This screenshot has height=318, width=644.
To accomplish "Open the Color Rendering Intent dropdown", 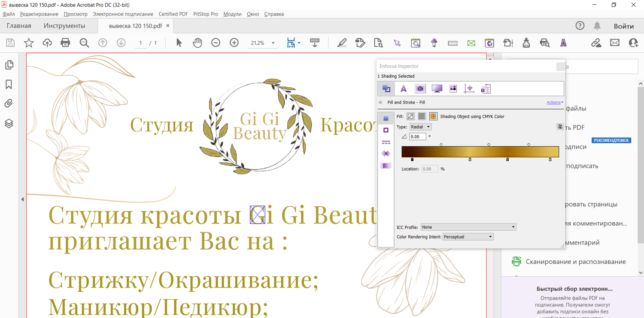I will [468, 237].
